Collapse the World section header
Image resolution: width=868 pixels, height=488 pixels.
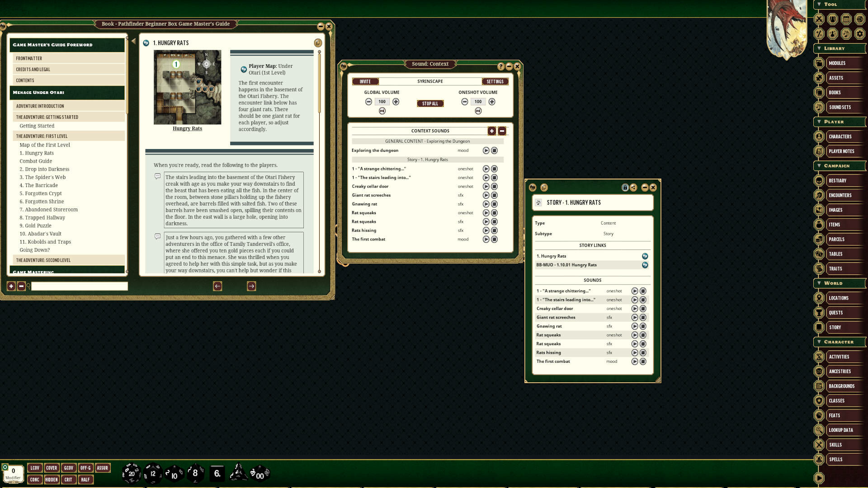819,283
